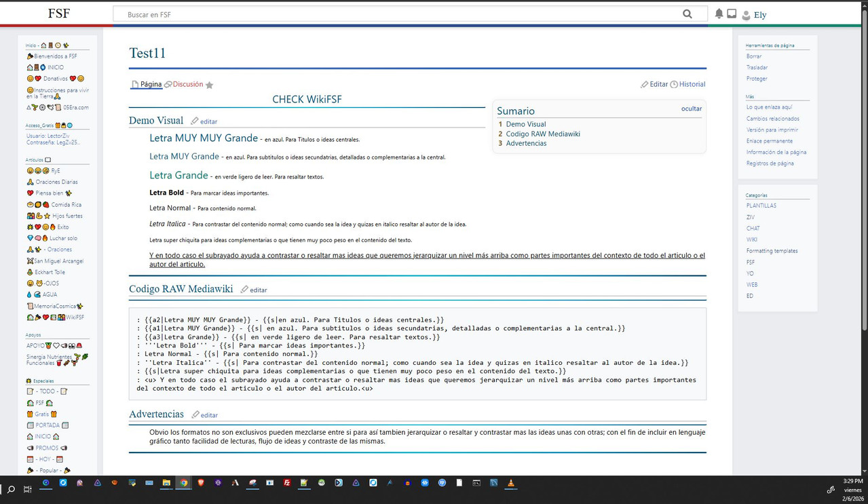This screenshot has width=868, height=504.
Task: Open San Miguel Arcangel sidebar article
Action: [55, 261]
